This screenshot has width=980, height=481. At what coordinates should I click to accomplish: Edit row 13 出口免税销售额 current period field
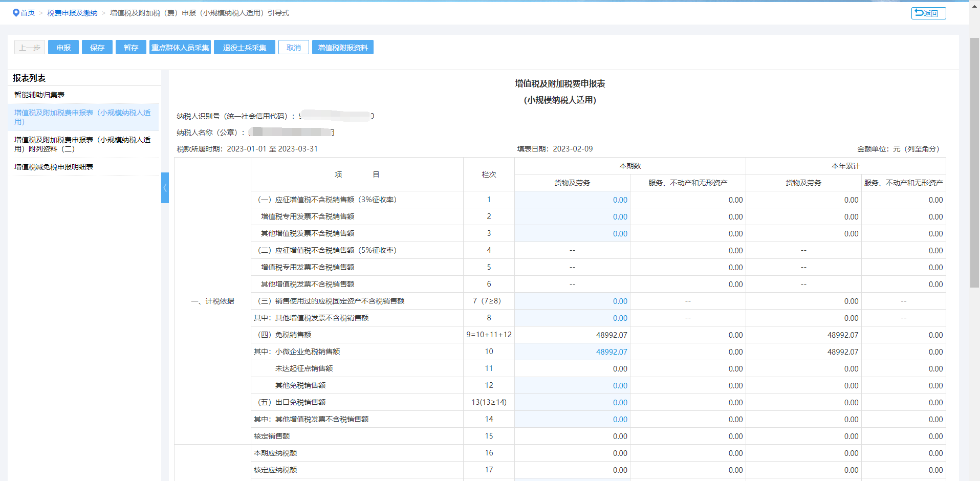[572, 403]
